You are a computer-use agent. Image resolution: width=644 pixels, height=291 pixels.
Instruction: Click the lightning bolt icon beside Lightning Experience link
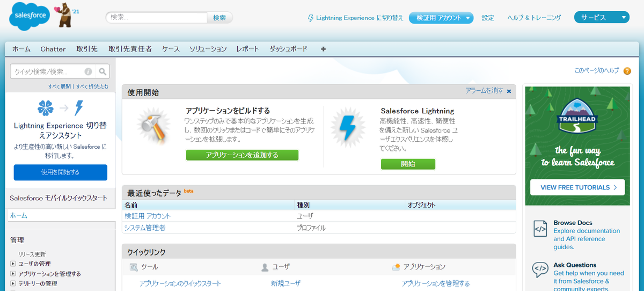pos(310,18)
